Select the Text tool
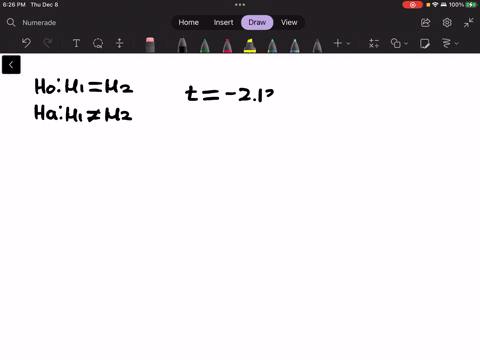This screenshot has height=360, width=480. (76, 43)
